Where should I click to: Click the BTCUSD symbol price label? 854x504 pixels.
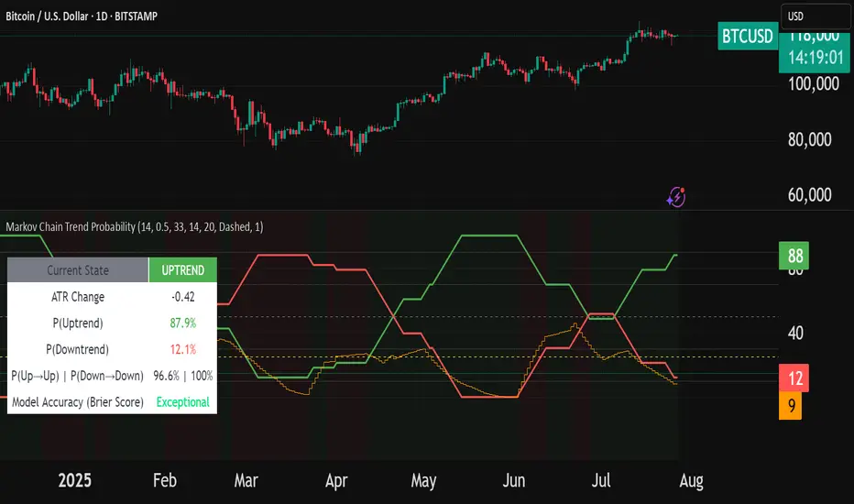pos(748,37)
